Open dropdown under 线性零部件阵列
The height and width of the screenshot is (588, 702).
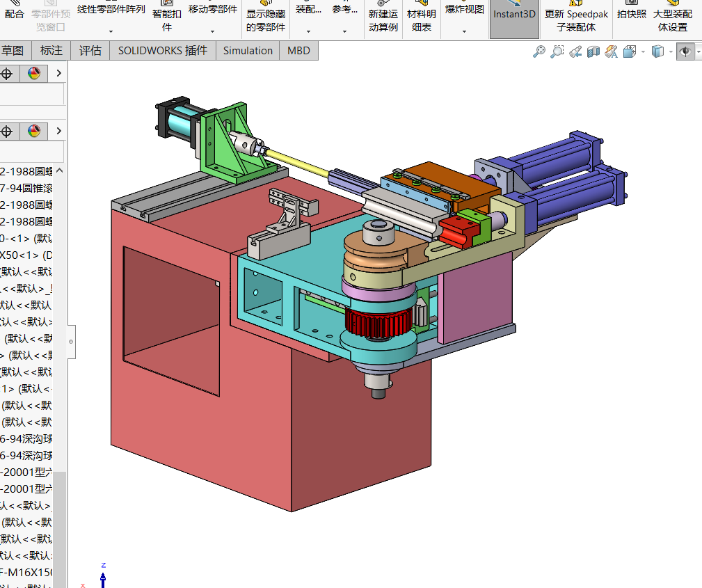(111, 31)
